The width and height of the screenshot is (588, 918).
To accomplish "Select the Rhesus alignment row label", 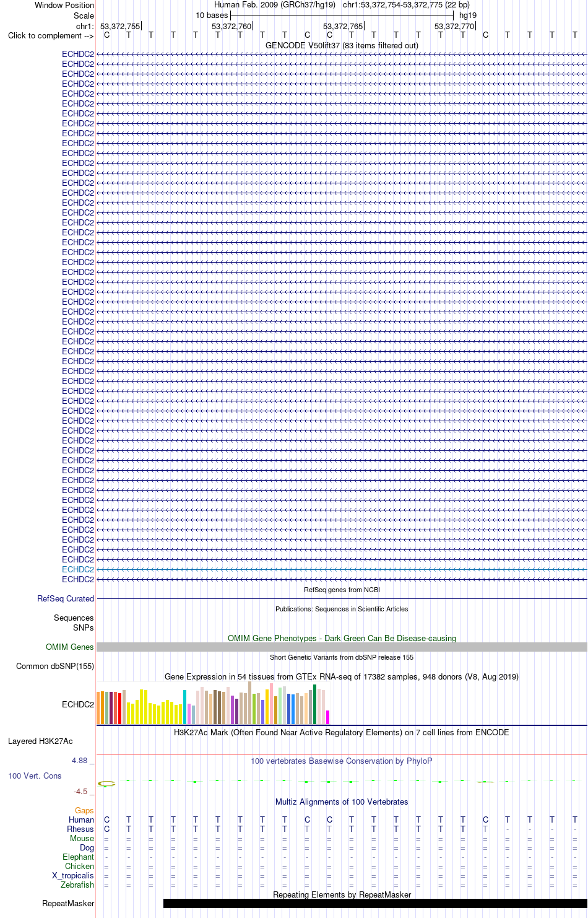I will click(80, 829).
